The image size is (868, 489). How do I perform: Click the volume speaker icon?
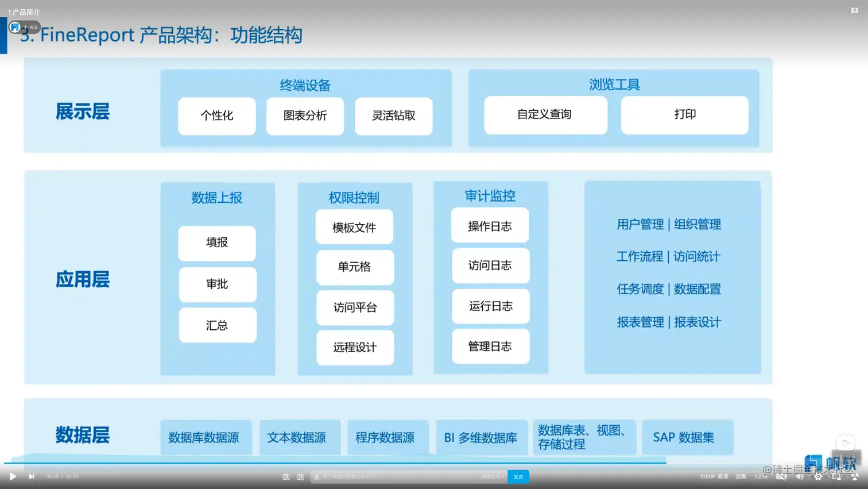click(x=800, y=476)
